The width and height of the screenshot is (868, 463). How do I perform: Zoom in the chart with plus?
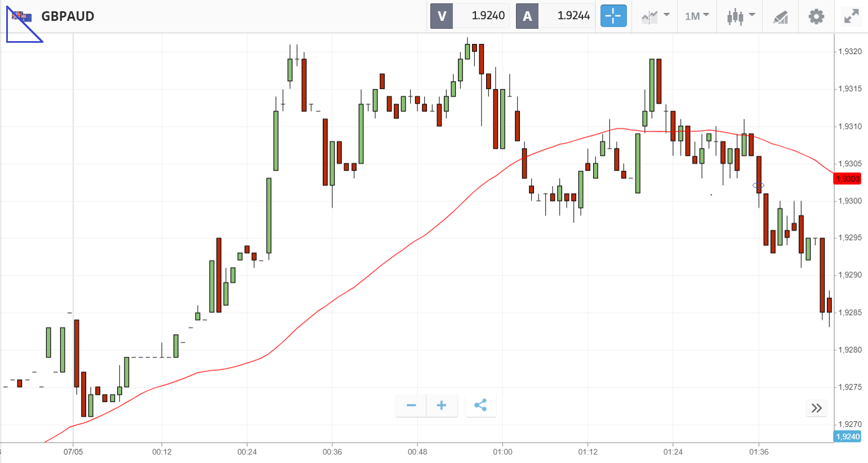[442, 406]
